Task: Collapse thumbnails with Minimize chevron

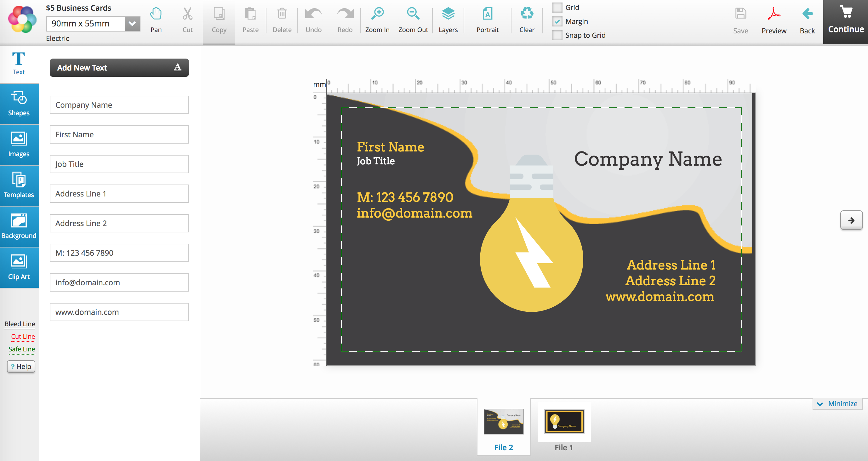Action: (820, 404)
